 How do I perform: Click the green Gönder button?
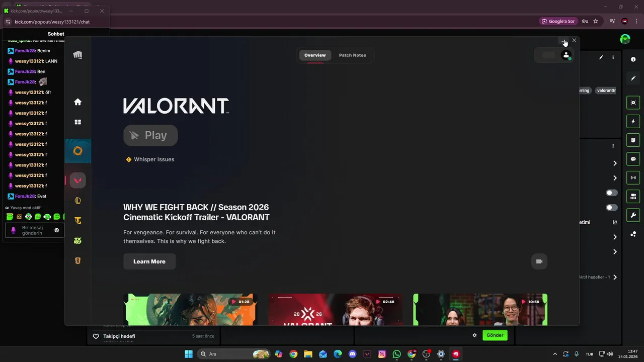495,335
